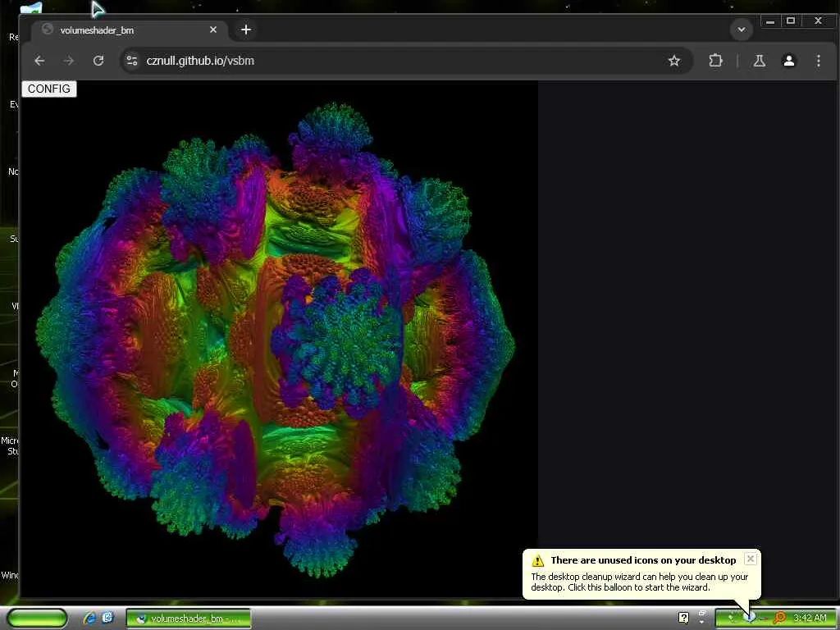Screen dimensions: 840x630
Task: Open a new browser tab
Action: click(x=246, y=30)
